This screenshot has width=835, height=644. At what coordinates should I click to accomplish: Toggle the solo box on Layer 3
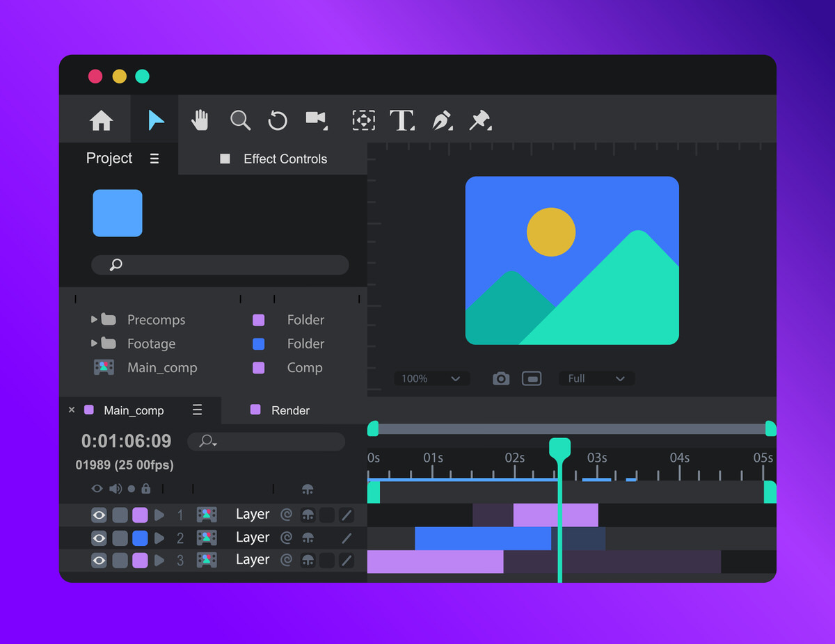(x=120, y=561)
